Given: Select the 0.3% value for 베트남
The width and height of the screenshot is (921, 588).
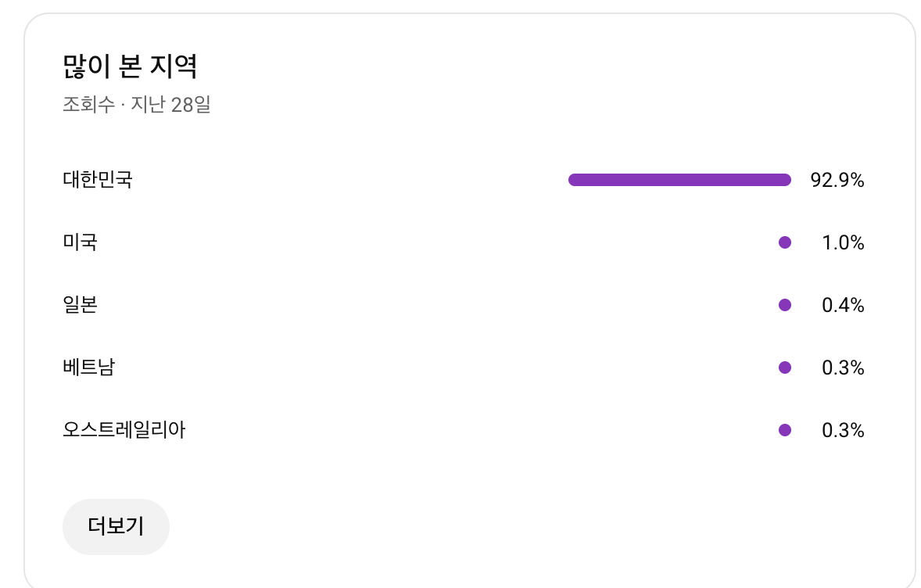Looking at the screenshot, I should (843, 368).
